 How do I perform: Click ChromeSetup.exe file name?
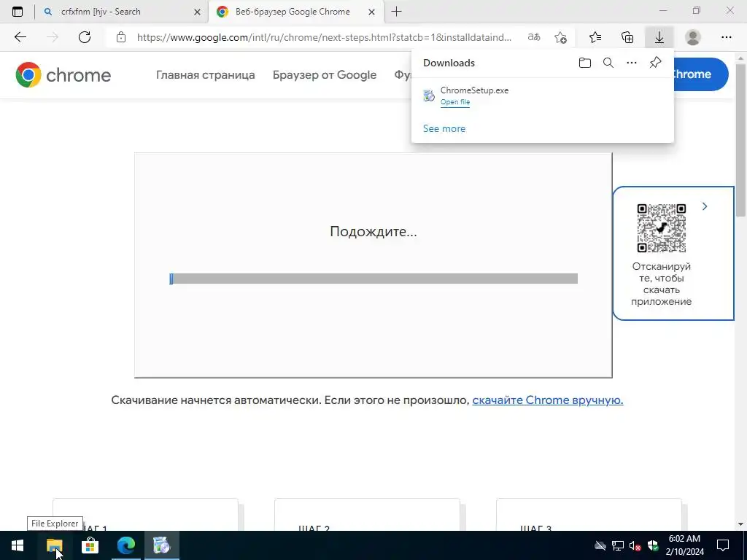474,90
